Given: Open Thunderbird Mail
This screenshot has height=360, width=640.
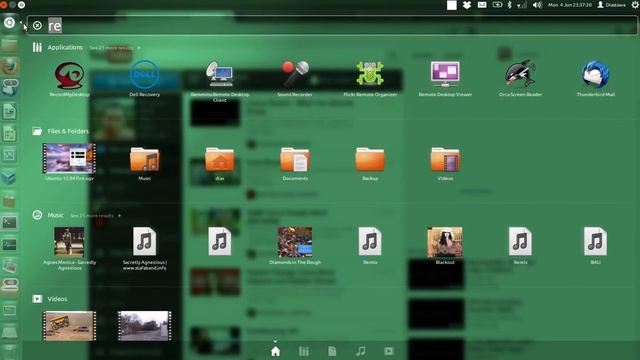Looking at the screenshot, I should [596, 79].
